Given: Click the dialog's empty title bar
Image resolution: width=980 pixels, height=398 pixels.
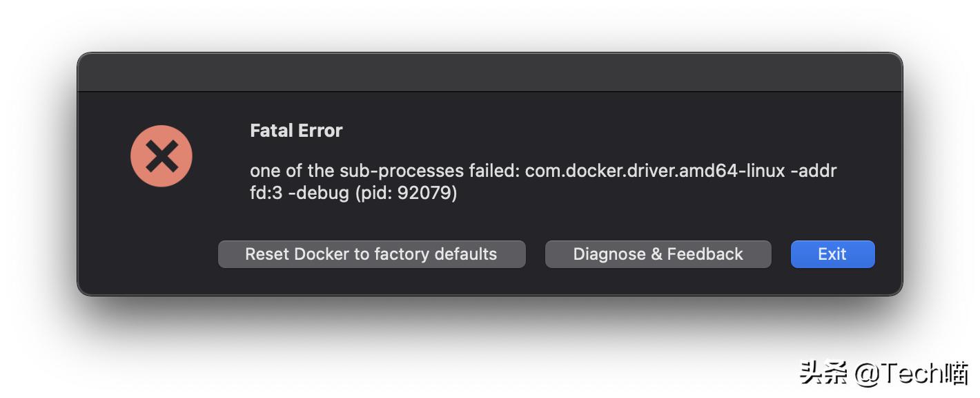Looking at the screenshot, I should click(489, 73).
